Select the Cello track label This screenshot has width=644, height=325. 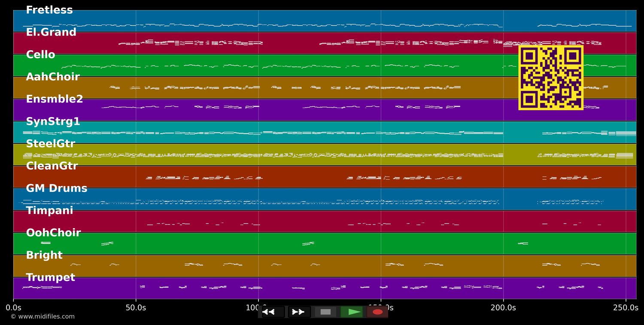(x=40, y=55)
